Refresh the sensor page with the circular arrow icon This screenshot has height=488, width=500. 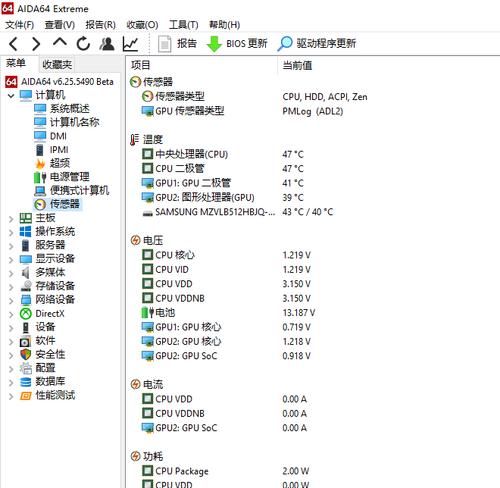83,44
